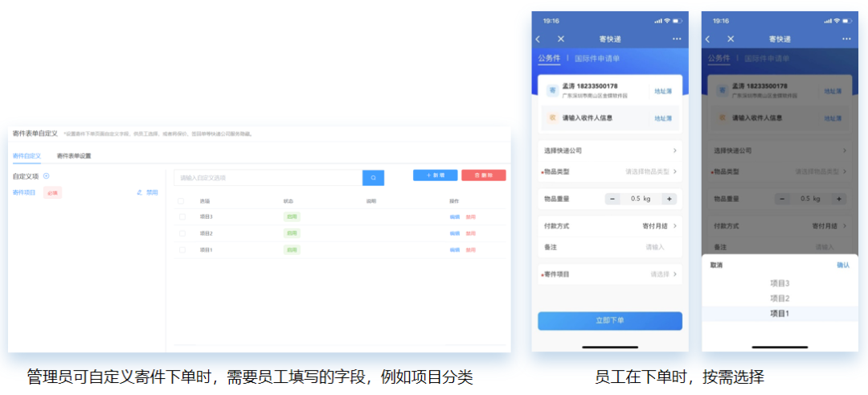
Task: Check the checkbox for 项目2 row
Action: coord(181,234)
